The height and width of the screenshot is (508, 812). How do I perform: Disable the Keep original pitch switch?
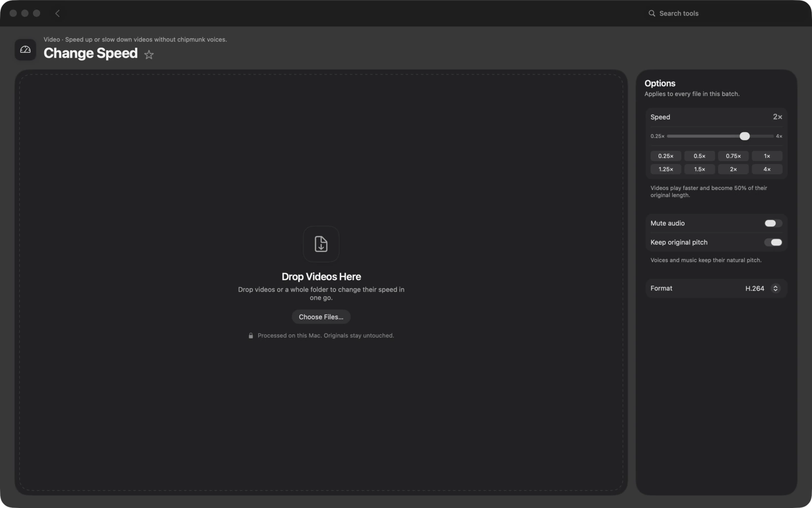click(773, 242)
